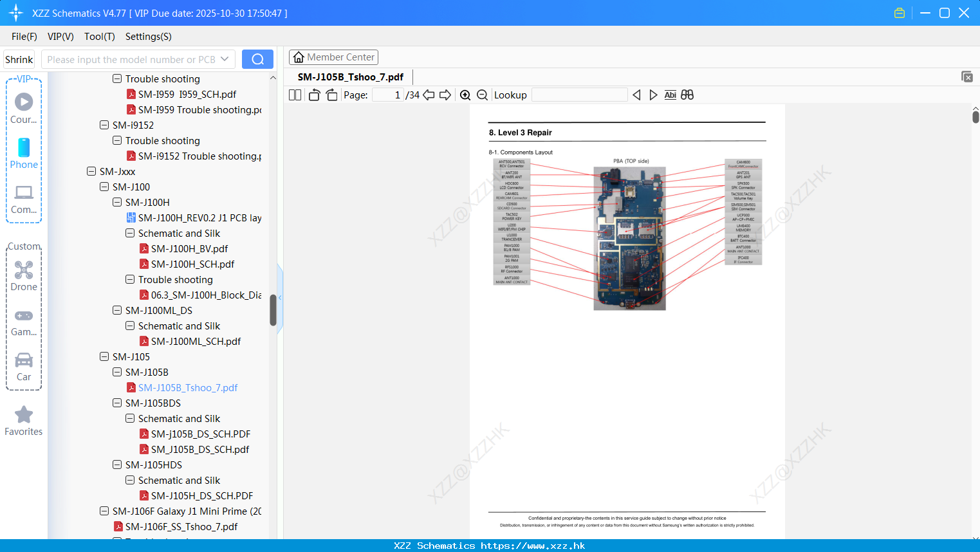This screenshot has height=552, width=980.
Task: Open the VIP(V) menu
Action: (x=60, y=37)
